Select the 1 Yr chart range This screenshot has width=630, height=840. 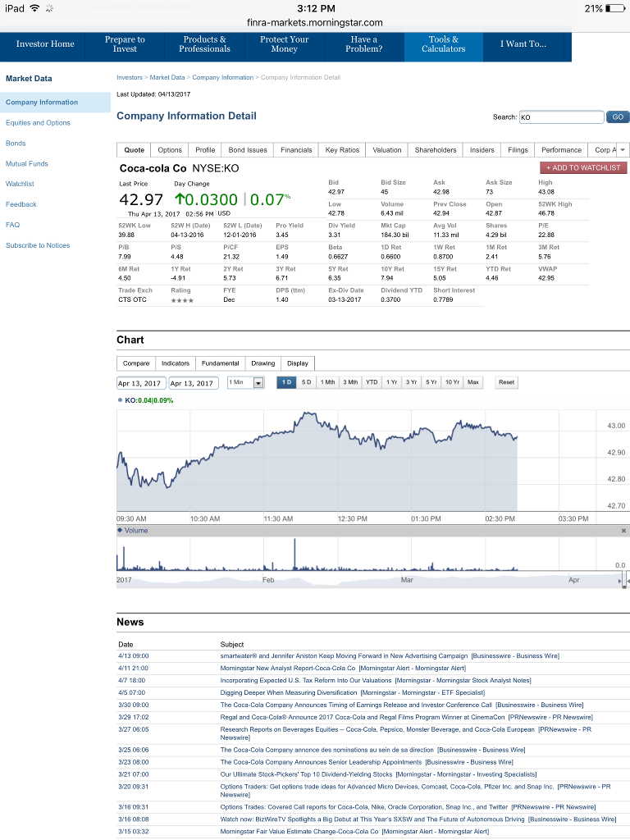391,382
